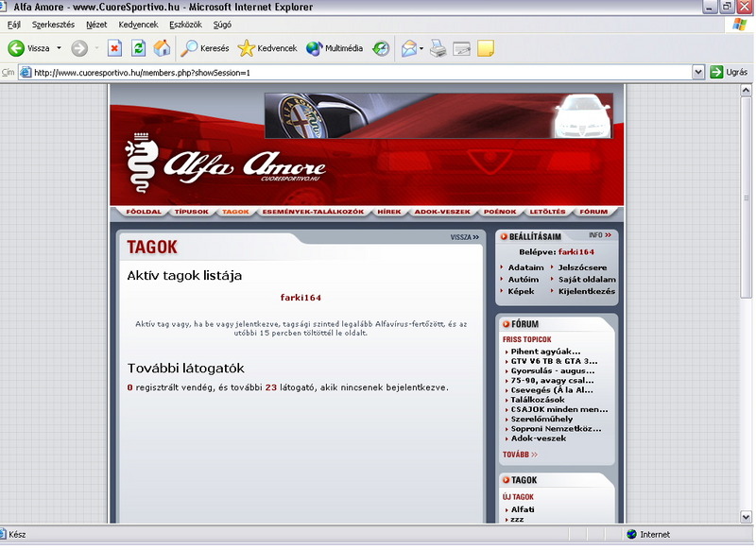Open forum topic GTV V6 TB & GTA 3...
Screen dimensions: 756x550
tap(554, 361)
